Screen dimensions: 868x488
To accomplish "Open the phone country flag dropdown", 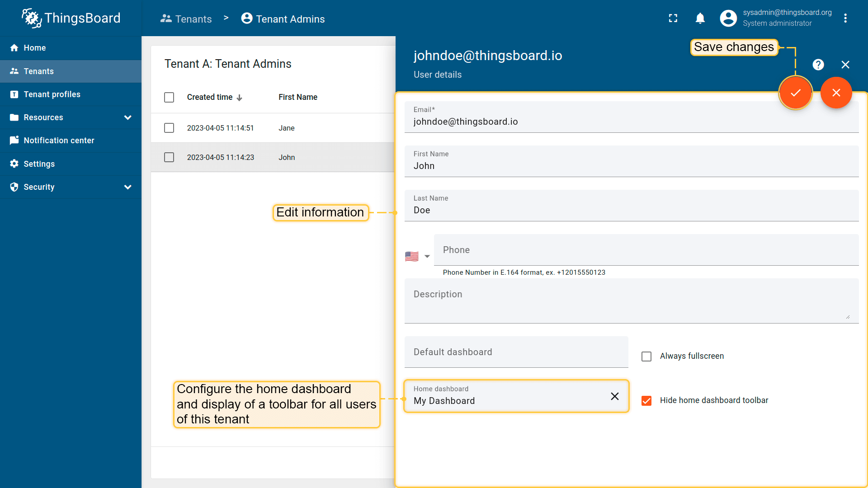I will coord(417,256).
